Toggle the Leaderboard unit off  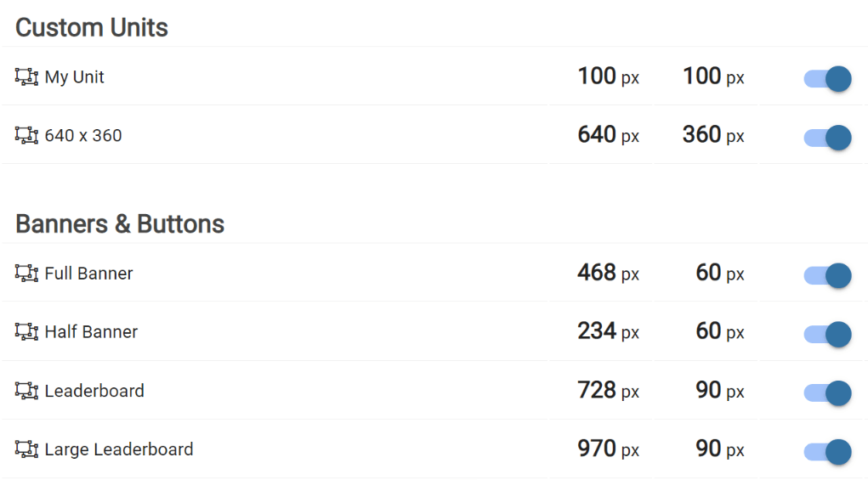pos(827,392)
